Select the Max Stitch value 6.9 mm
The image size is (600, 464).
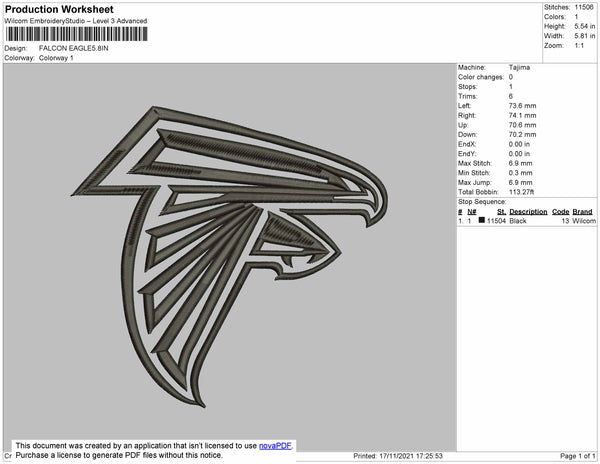tap(520, 163)
